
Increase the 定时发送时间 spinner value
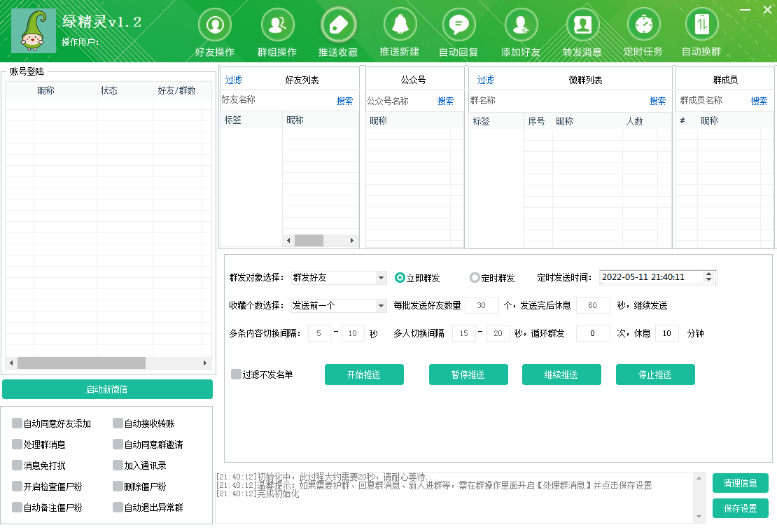tap(708, 274)
